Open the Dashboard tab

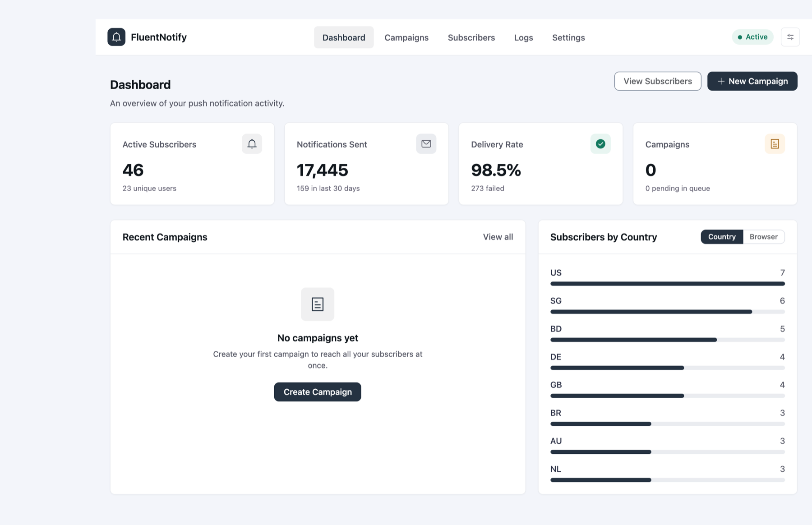[x=344, y=37]
